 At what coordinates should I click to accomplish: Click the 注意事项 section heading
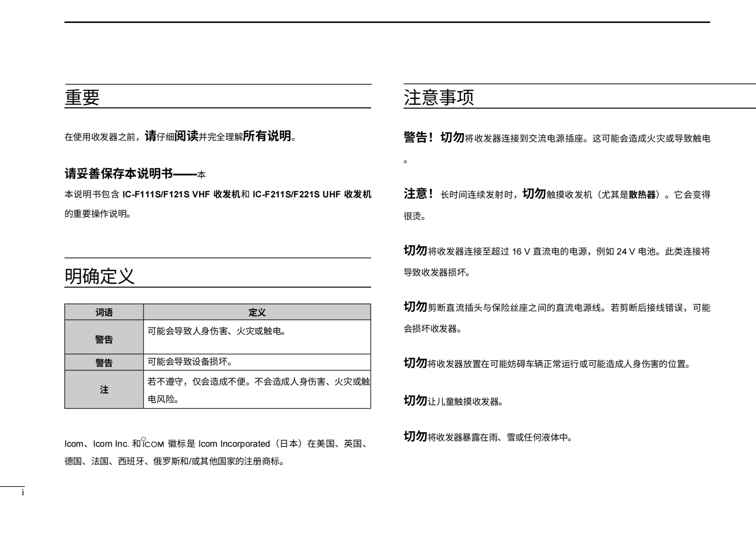coord(438,97)
